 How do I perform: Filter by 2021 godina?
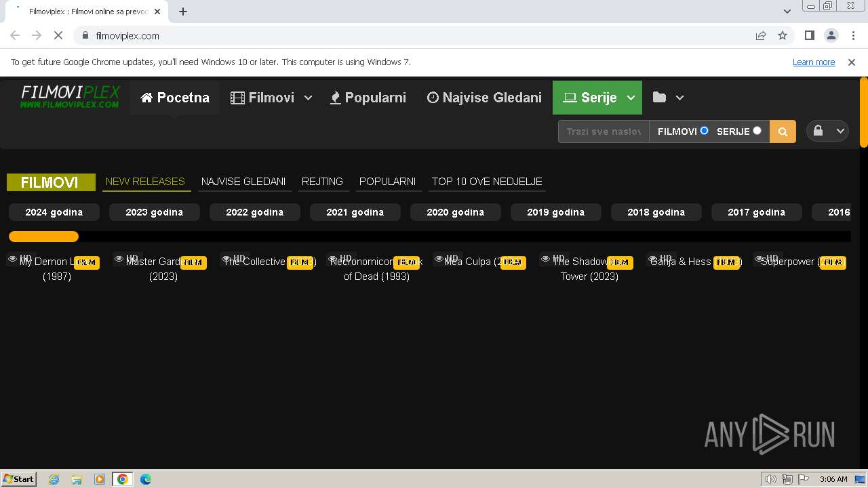355,212
